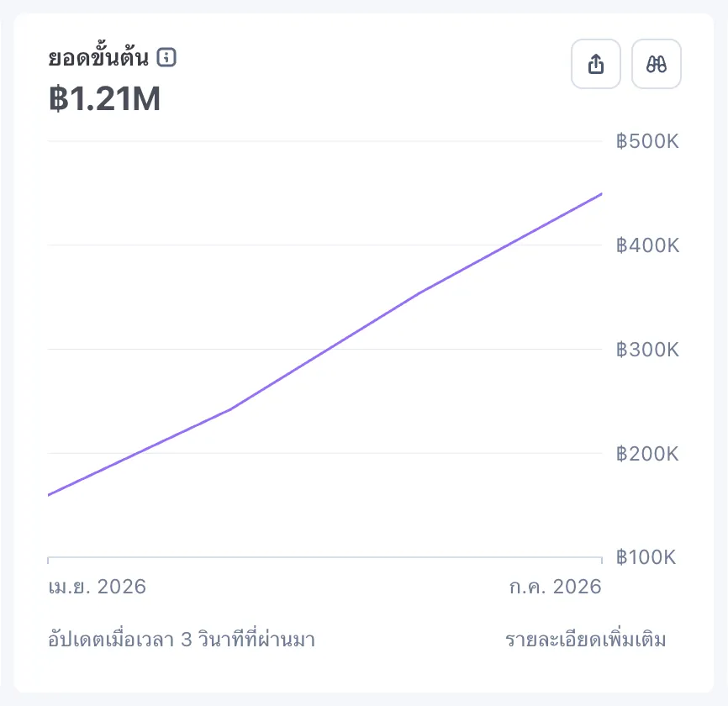Image resolution: width=728 pixels, height=706 pixels.
Task: Click the chart's horizontal x-axis baseline
Action: point(325,557)
